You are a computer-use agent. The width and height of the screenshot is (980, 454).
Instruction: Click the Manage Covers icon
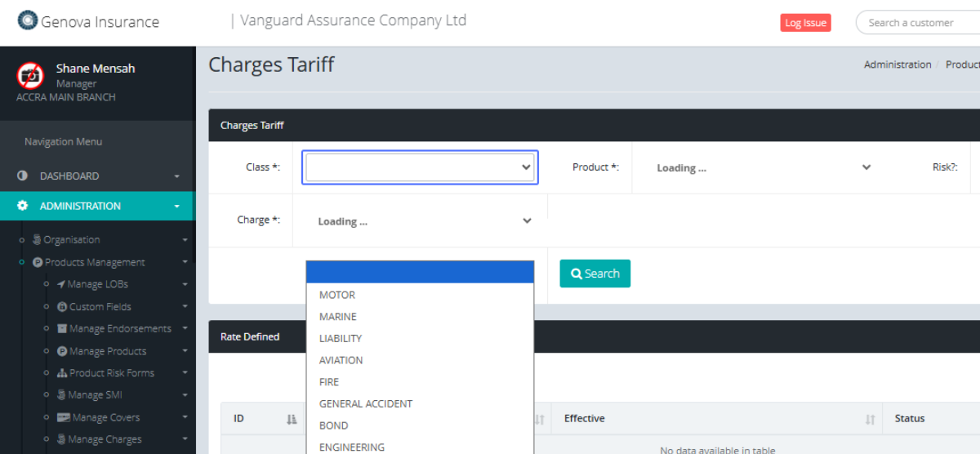tap(63, 417)
